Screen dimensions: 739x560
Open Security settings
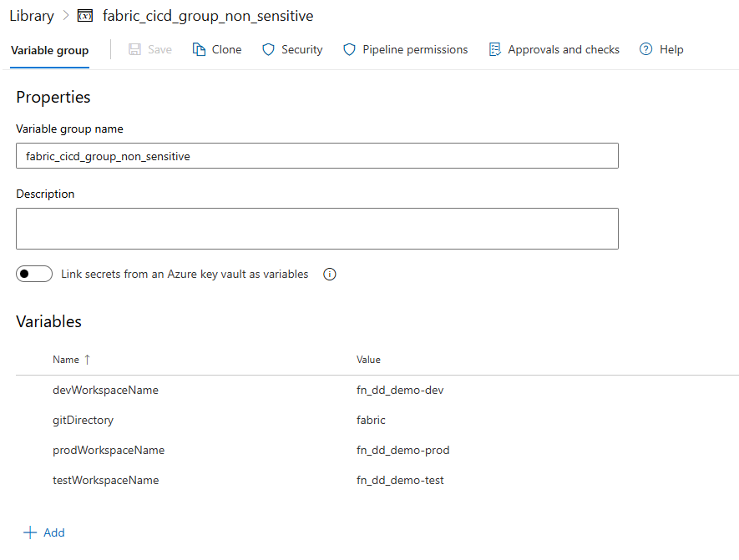click(x=293, y=49)
